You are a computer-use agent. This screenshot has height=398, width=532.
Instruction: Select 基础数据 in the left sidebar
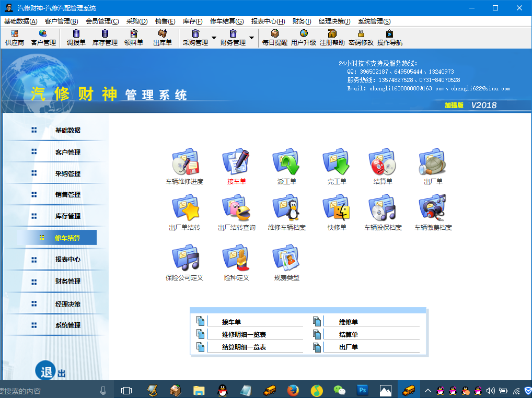click(68, 130)
